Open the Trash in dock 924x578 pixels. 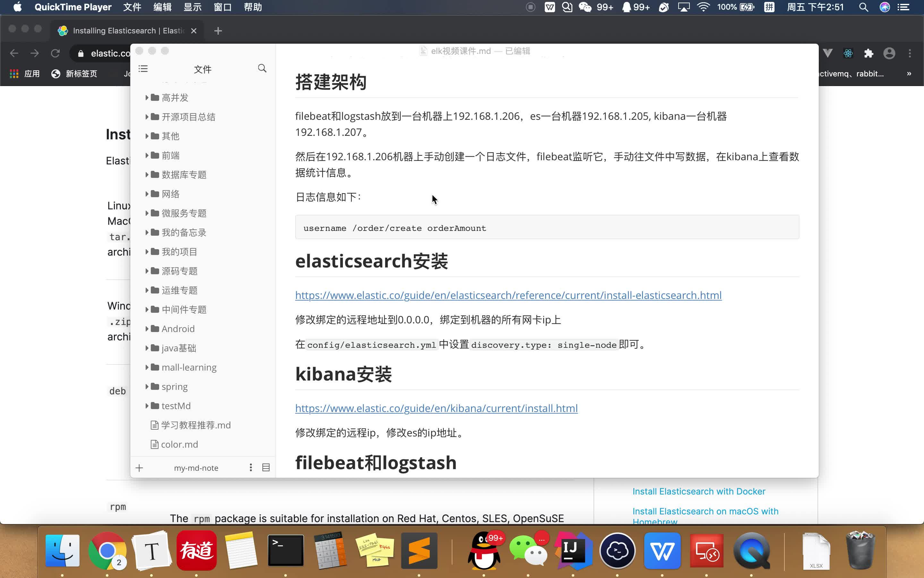pyautogui.click(x=860, y=550)
